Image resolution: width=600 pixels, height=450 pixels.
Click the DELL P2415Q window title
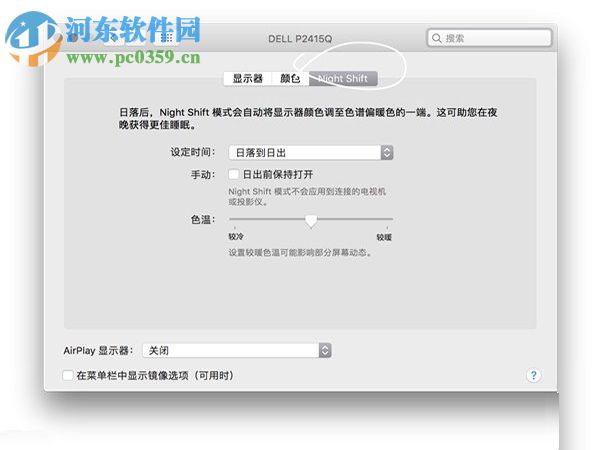[x=300, y=39]
